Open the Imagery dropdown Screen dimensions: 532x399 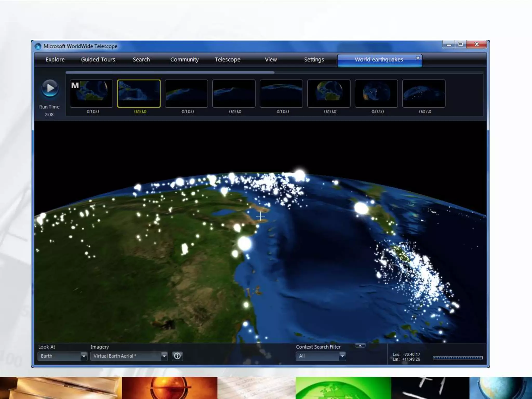(x=164, y=356)
